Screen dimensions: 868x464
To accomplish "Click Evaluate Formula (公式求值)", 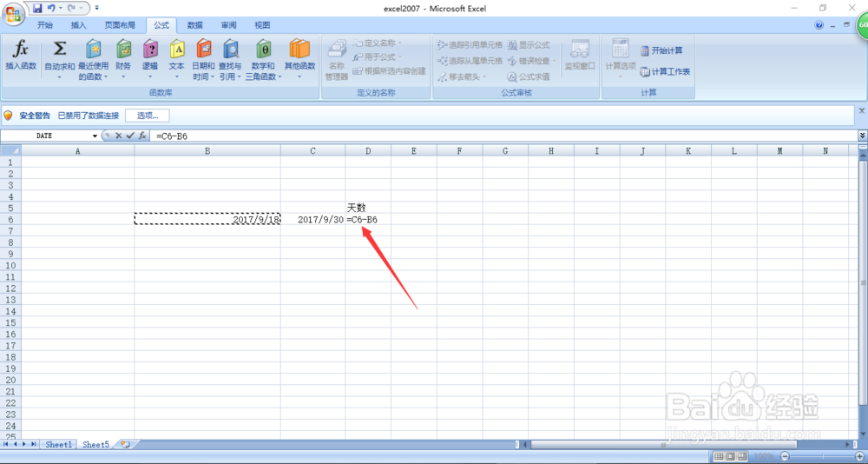I will (528, 76).
